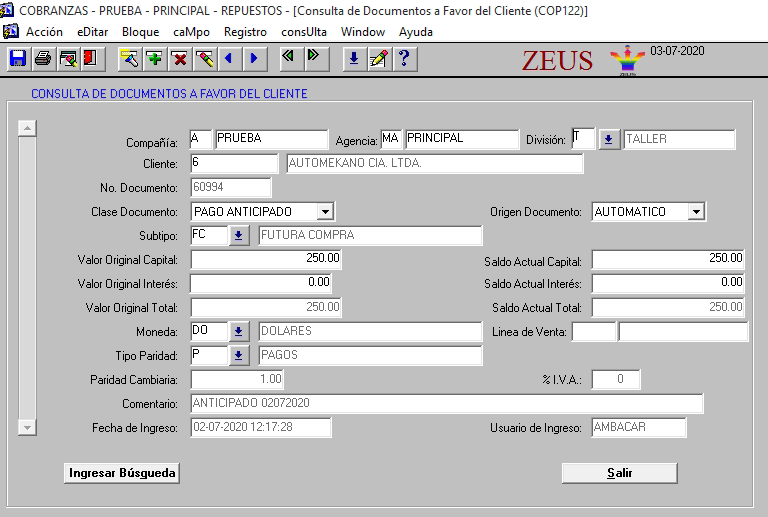
Task: Open the consUlta menu
Action: [304, 32]
